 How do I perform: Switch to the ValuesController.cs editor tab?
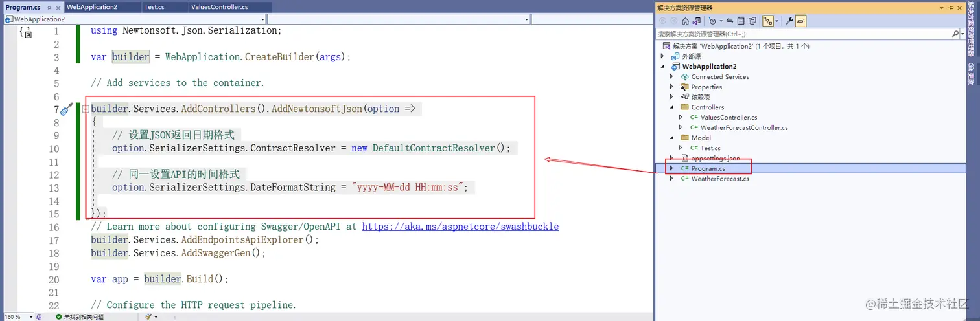[x=220, y=6]
